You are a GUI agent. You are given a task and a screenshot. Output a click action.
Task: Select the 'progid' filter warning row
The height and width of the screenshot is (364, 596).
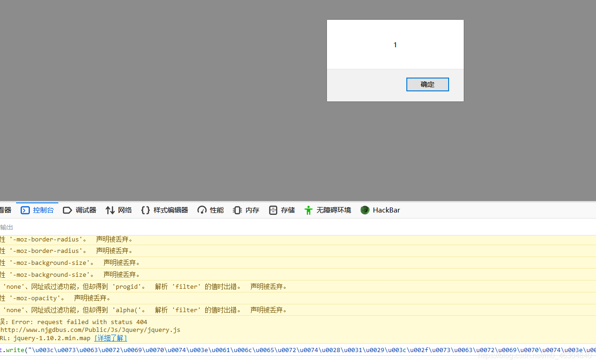[298, 286]
